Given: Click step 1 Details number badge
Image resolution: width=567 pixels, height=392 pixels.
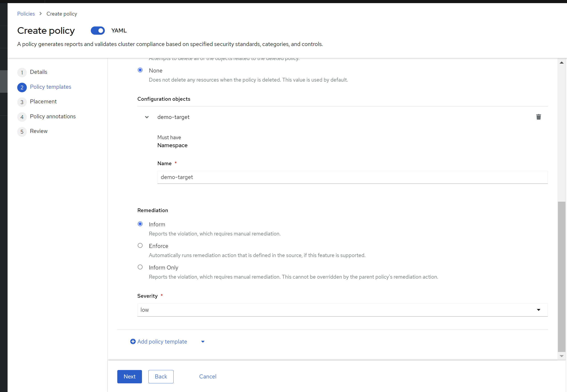Looking at the screenshot, I should tap(22, 72).
